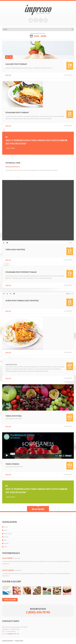Expand the Home navigation dropdown
The image size is (76, 644).
pyautogui.click(x=38, y=29)
